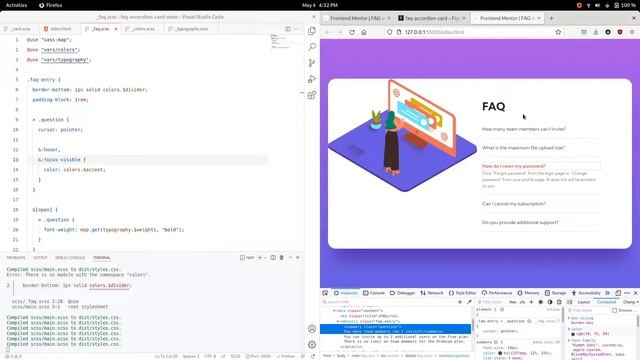Click the hsl color swatch in summary rule

[500, 353]
